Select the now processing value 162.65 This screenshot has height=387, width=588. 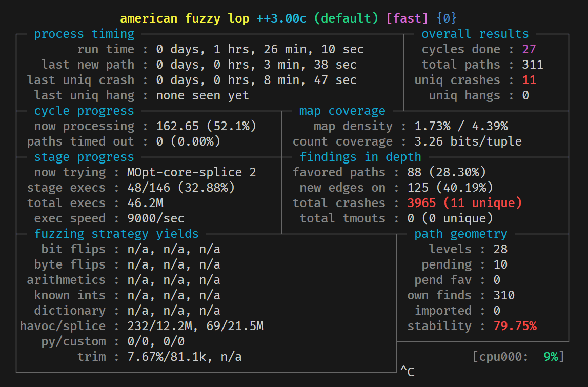coord(177,126)
